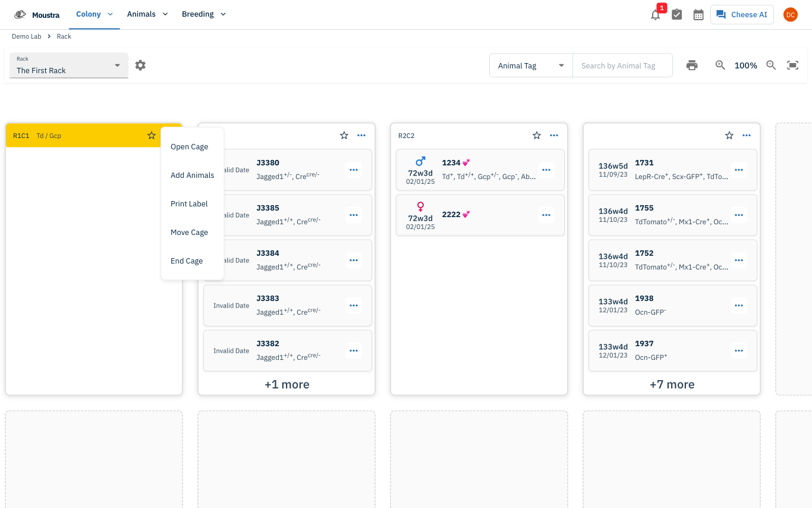This screenshot has width=812, height=508.
Task: Click the Ocn-GFP genotype of animal 1938
Action: click(x=650, y=312)
